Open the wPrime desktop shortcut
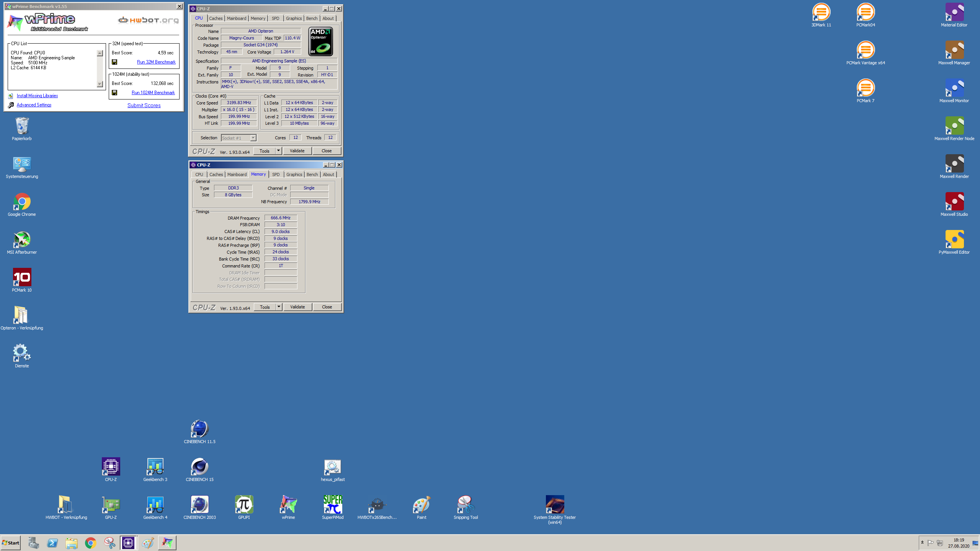Image resolution: width=980 pixels, height=551 pixels. (x=288, y=508)
